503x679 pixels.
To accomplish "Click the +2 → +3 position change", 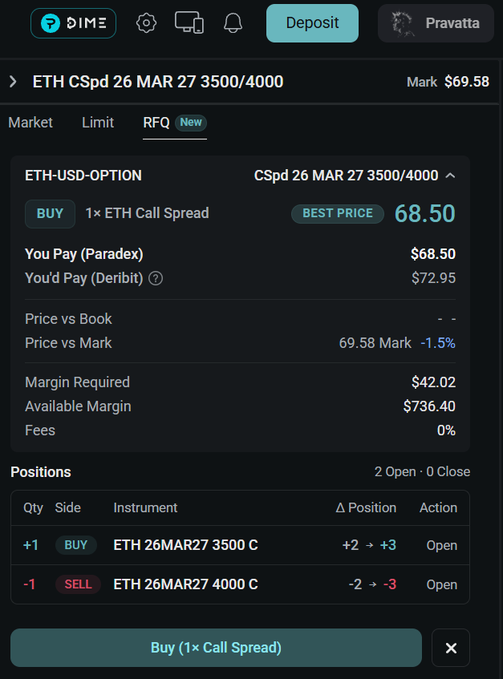I will click(x=369, y=545).
